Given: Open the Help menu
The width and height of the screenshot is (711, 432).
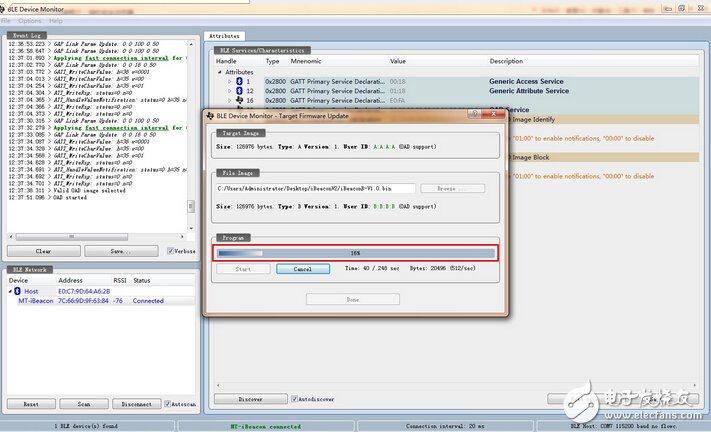Looking at the screenshot, I should tap(55, 20).
